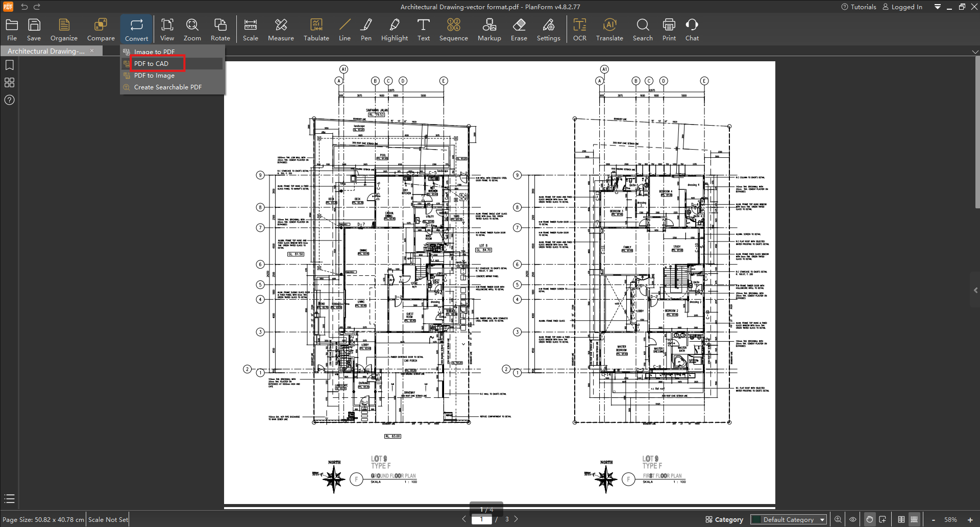Screen dimensions: 980x527
Task: Select Create Searchable PDF menu entry
Action: 167,87
